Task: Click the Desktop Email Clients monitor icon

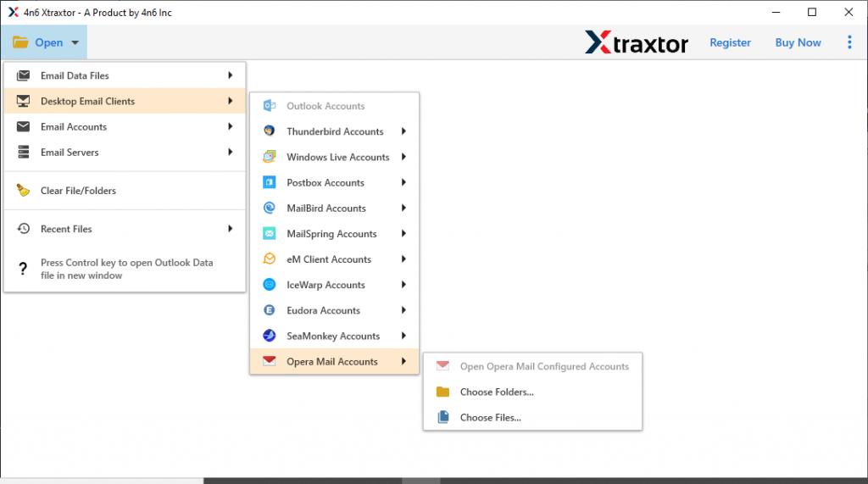Action: (23, 101)
